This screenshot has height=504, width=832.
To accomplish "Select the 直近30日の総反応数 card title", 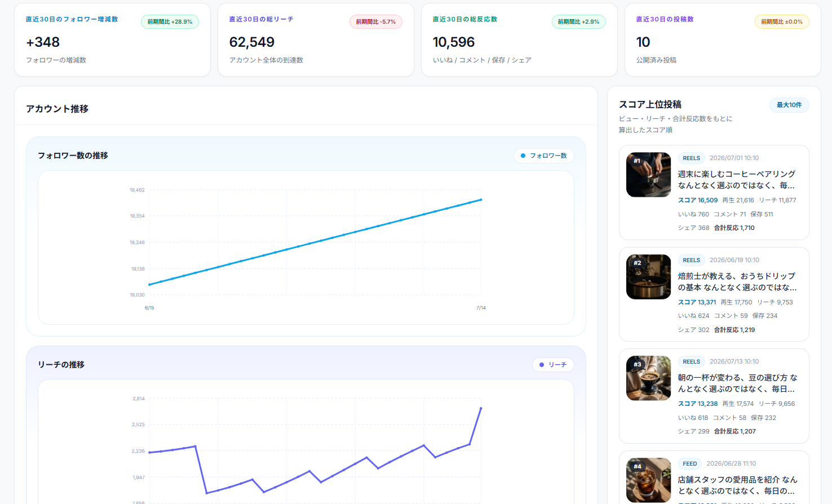I will 465,19.
